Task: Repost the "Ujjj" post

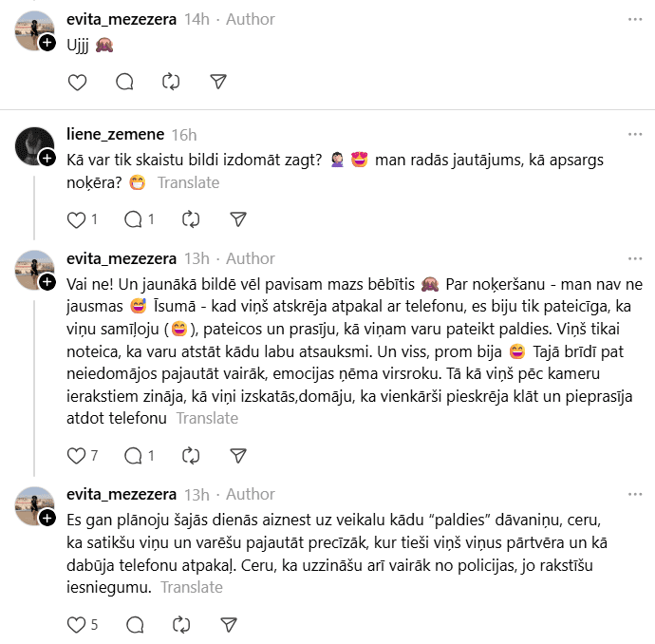Action: coord(171,83)
